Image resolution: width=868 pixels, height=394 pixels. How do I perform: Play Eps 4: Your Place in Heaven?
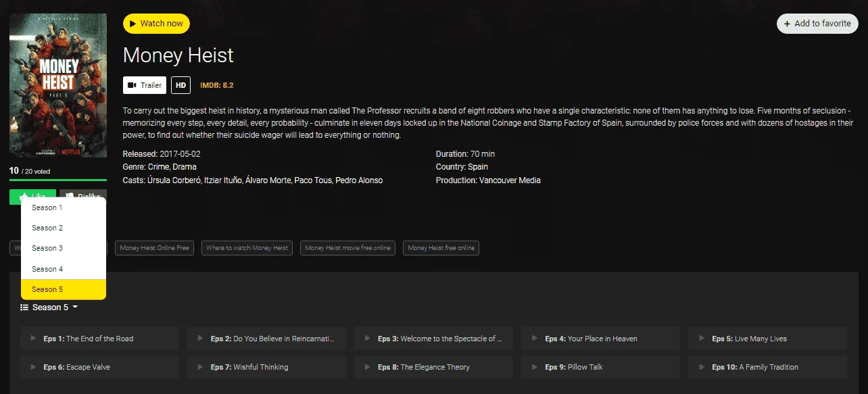[600, 339]
